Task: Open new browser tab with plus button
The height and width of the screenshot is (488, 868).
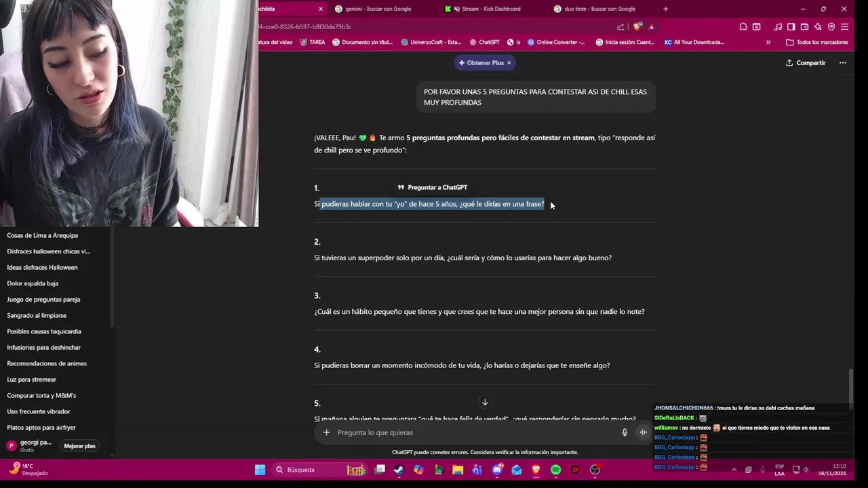Action: (665, 9)
